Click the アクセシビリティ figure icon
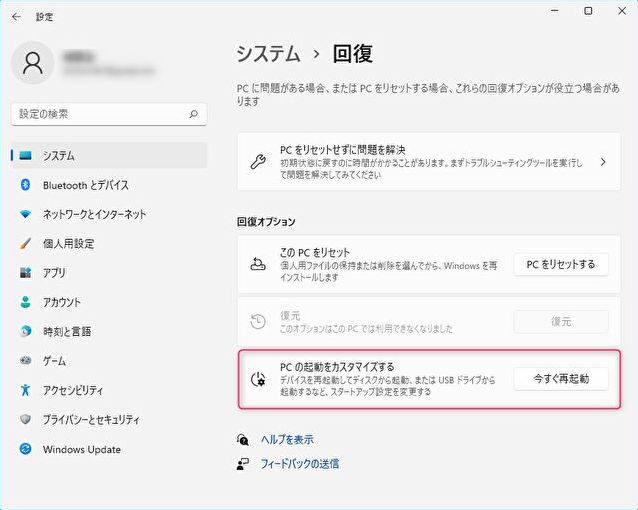 (x=25, y=390)
